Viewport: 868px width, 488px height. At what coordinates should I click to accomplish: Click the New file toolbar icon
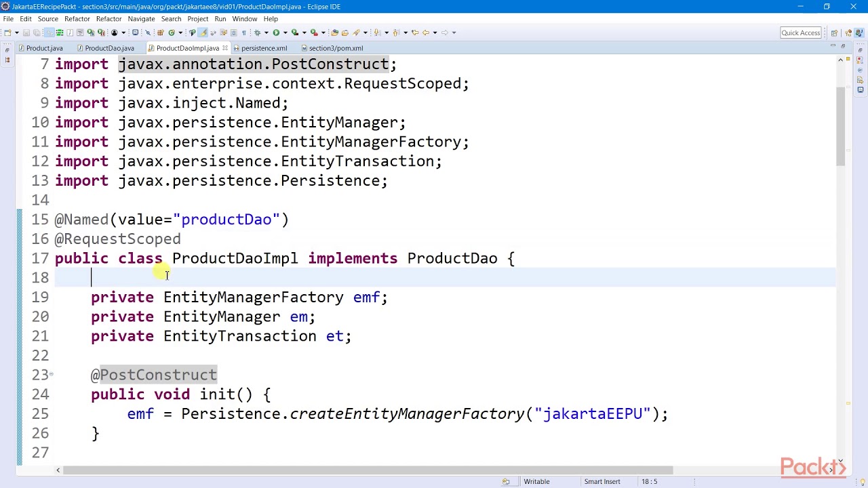[x=8, y=33]
